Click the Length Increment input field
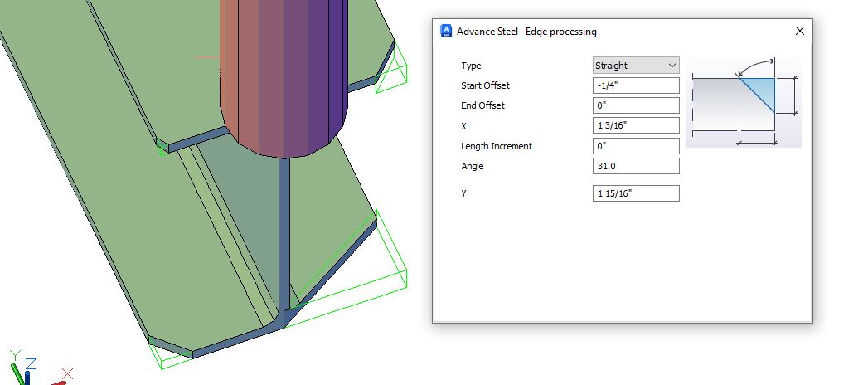Viewport: 868px width, 385px height. coord(636,146)
